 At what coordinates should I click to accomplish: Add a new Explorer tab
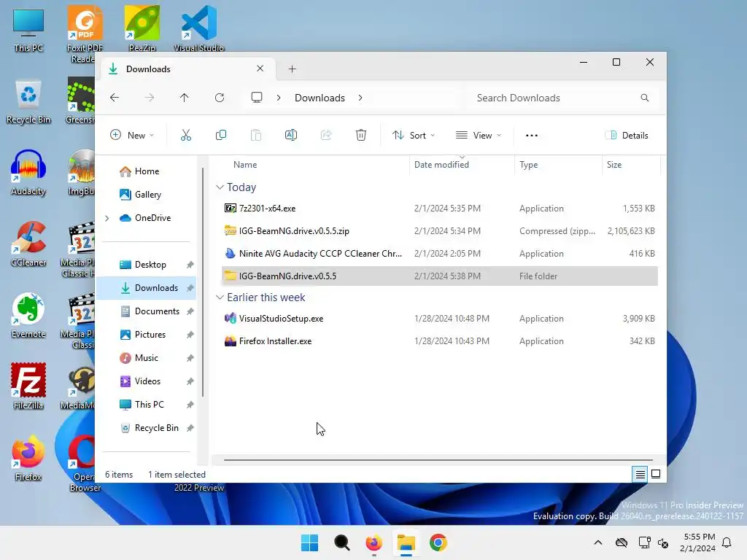(x=292, y=69)
